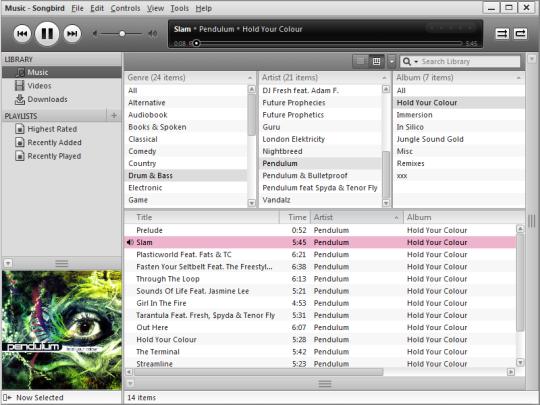Viewport: 540px width, 405px height.
Task: Open the Controls menu
Action: 125,8
